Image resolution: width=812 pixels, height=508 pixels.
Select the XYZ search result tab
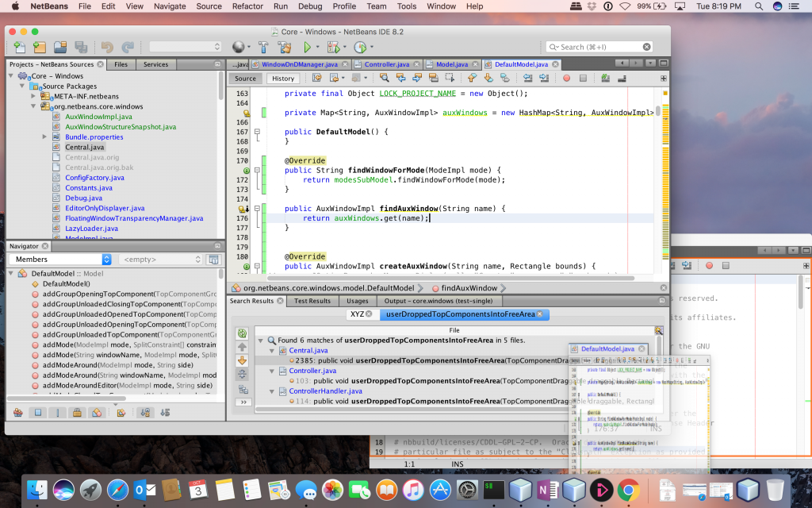point(361,314)
